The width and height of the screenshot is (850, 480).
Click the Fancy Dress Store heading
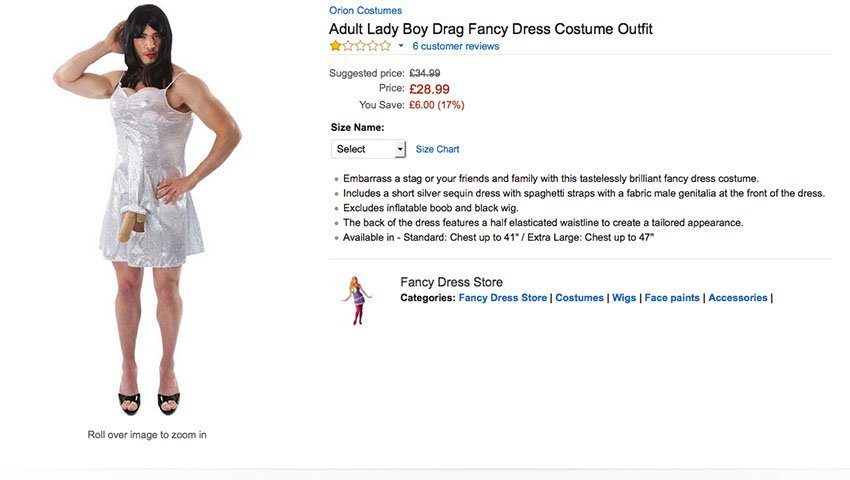coord(452,282)
